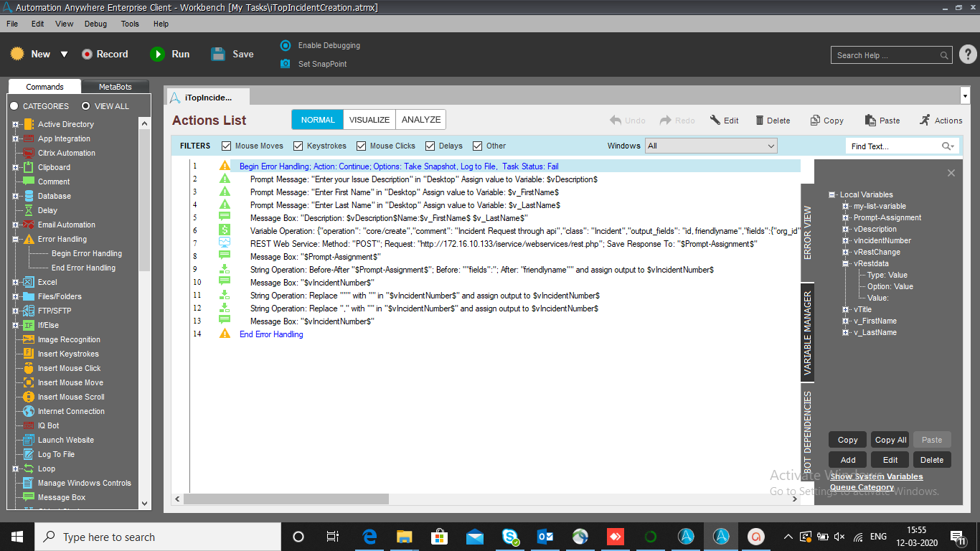Collapse the vRestdata variable node
This screenshot has width=980, height=551.
847,263
